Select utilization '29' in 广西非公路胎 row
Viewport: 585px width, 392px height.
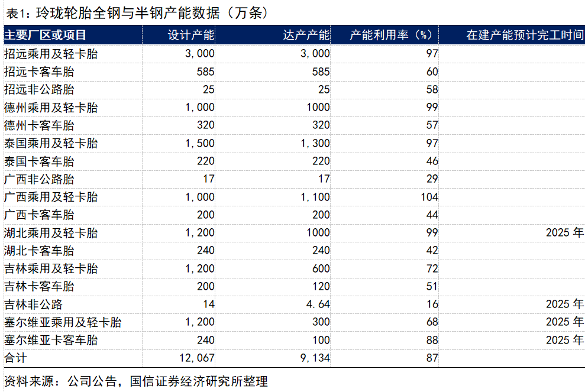click(x=432, y=179)
